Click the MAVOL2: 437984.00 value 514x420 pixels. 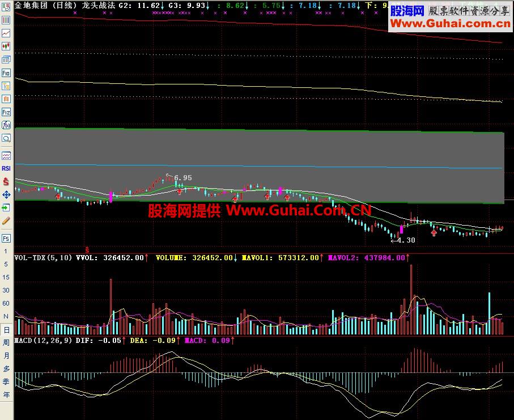[x=369, y=258]
